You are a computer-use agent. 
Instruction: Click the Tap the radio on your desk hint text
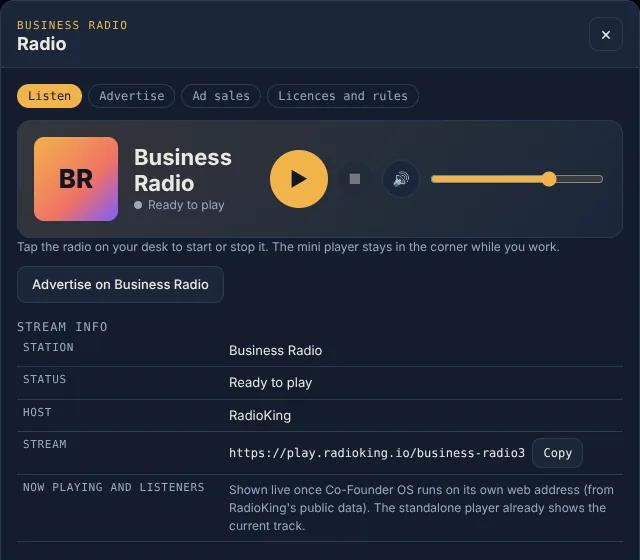click(x=288, y=247)
